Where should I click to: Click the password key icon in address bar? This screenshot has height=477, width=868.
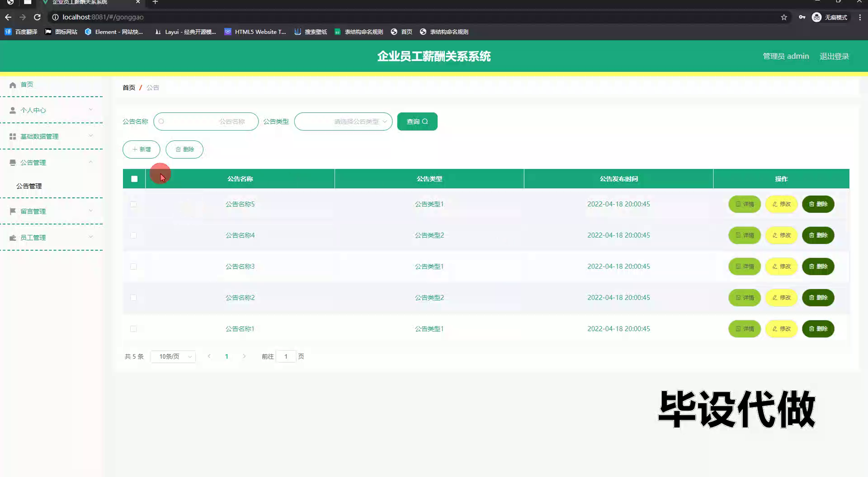[x=802, y=17]
